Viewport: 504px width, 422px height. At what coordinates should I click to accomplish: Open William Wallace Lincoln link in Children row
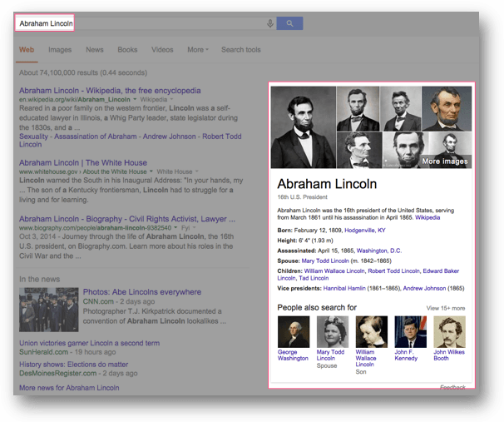(x=334, y=271)
